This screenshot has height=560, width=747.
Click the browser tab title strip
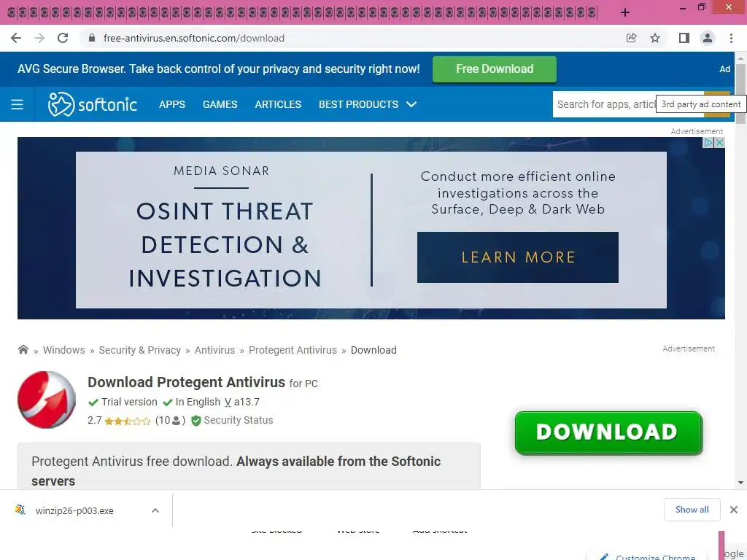[x=301, y=12]
